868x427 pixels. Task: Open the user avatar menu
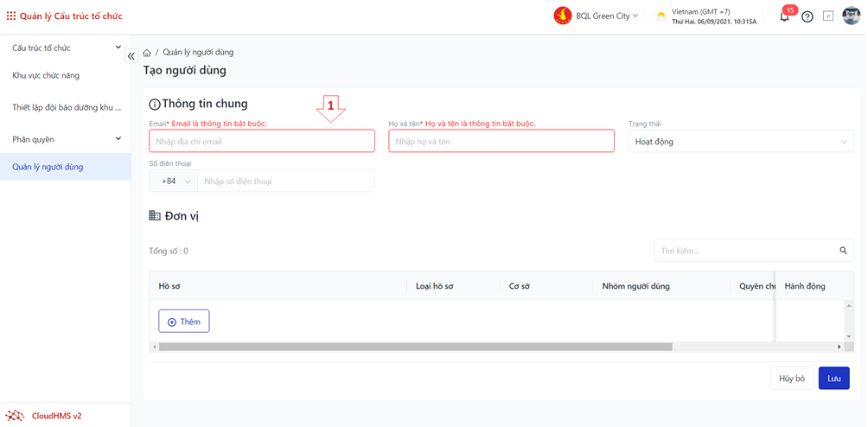click(x=851, y=16)
